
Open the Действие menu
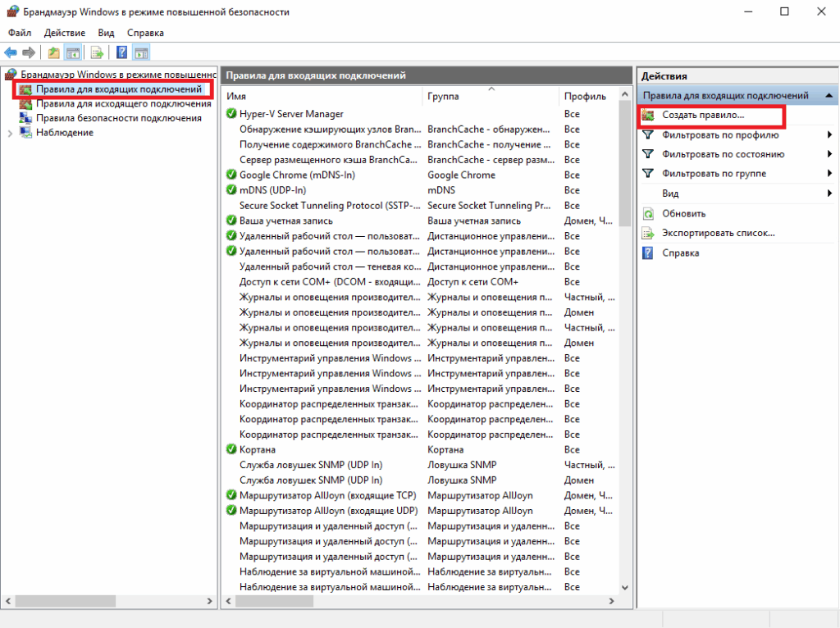pos(64,33)
